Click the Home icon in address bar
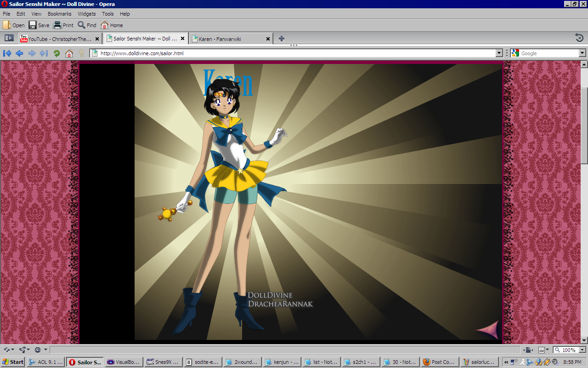 pos(69,53)
